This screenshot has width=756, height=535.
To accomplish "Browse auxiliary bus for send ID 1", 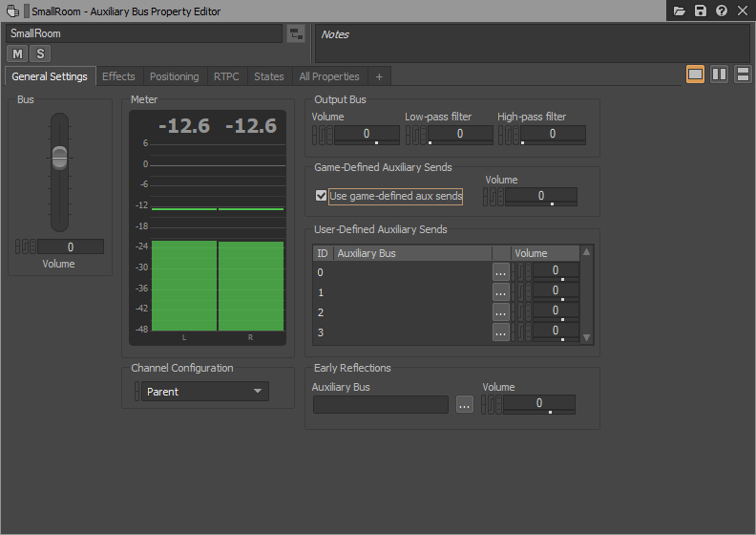I will (x=501, y=292).
